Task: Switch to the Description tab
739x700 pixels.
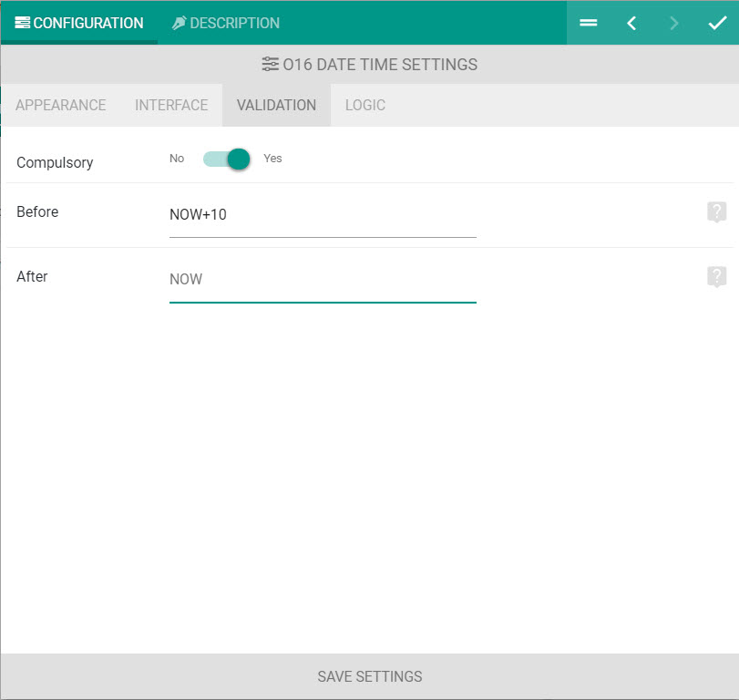Action: [226, 23]
